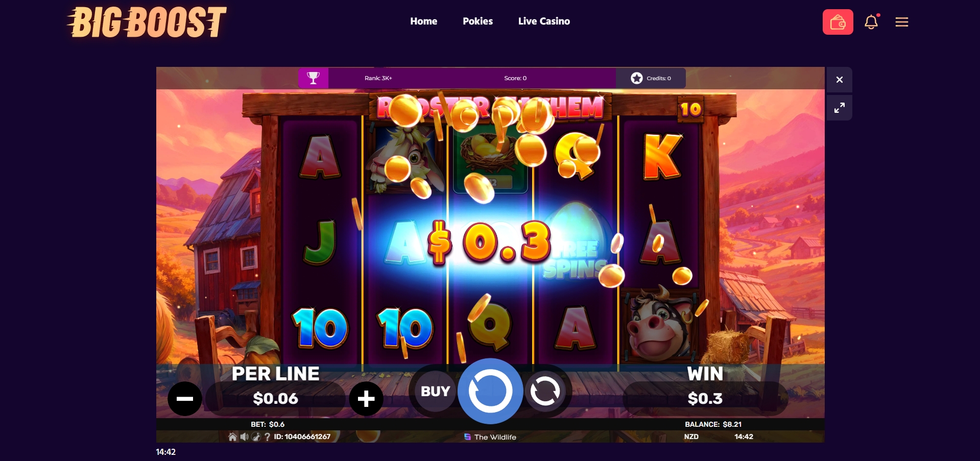Click the tournament trophy icon
The width and height of the screenshot is (980, 461).
(313, 78)
